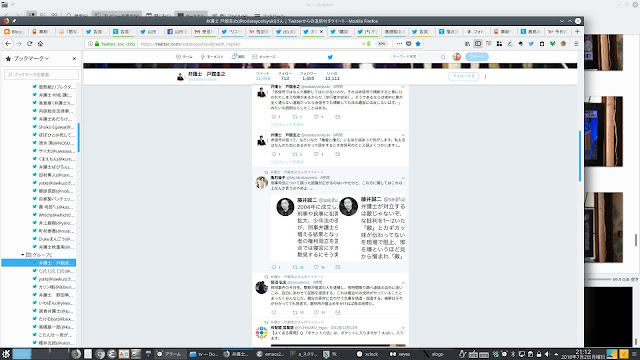Toggle the sidebar button in toolbar

pyautogui.click(x=478, y=44)
